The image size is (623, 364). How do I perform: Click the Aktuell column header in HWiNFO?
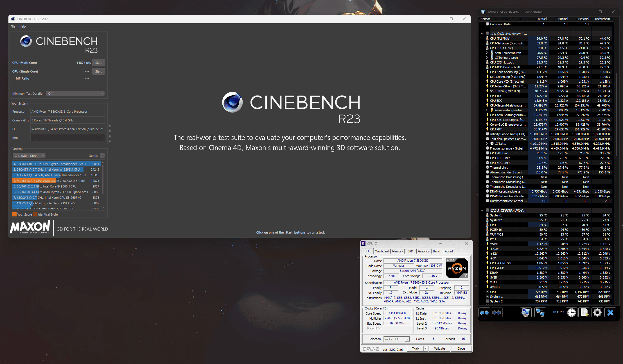[x=538, y=19]
